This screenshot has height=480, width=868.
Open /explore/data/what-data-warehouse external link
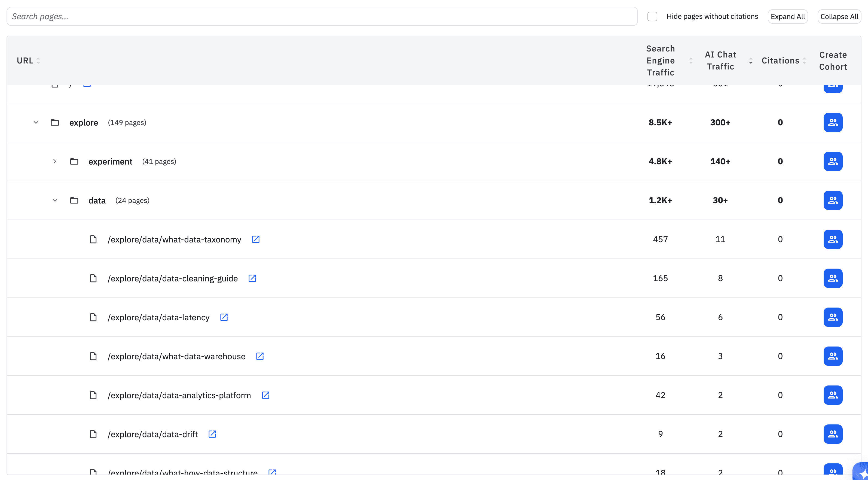coord(260,356)
